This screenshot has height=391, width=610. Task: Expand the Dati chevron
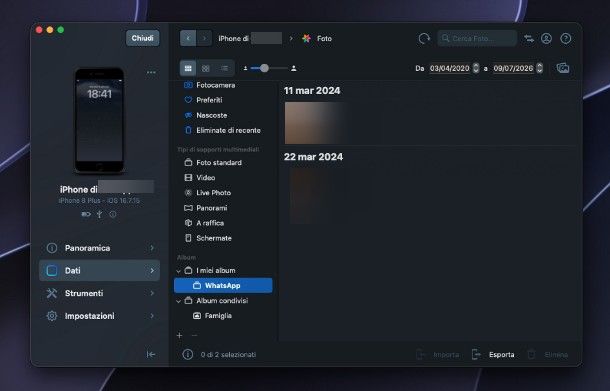click(x=152, y=270)
